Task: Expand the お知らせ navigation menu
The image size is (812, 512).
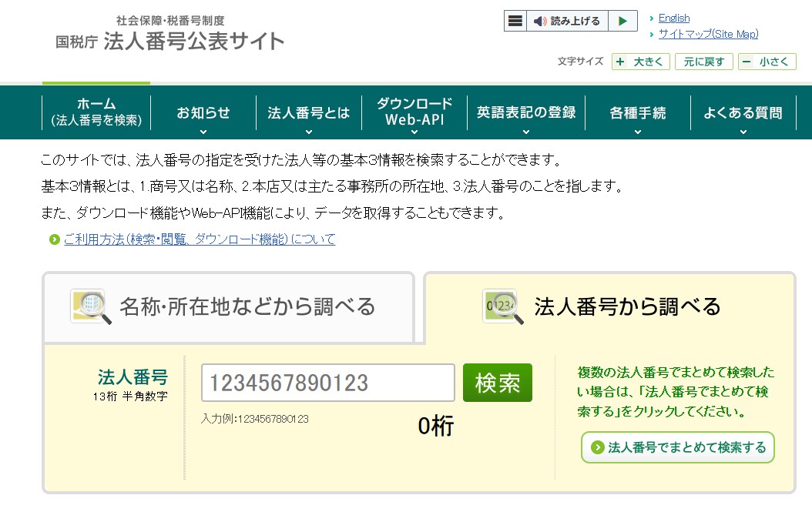Action: pyautogui.click(x=203, y=114)
